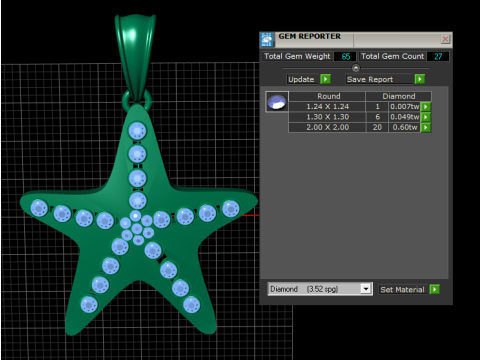The height and width of the screenshot is (360, 480).
Task: Click the green arrow in the 2.00 X 2.00 row
Action: point(426,127)
